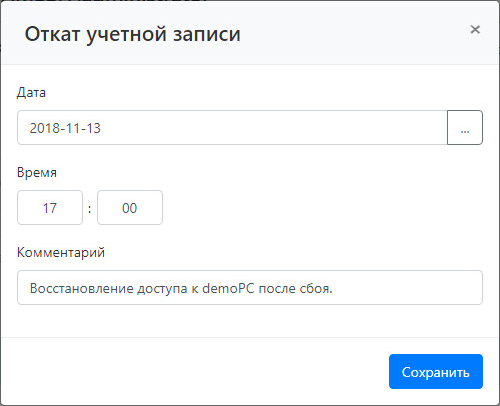Click the colon between hours and minutes
The width and height of the screenshot is (500, 406).
90,209
